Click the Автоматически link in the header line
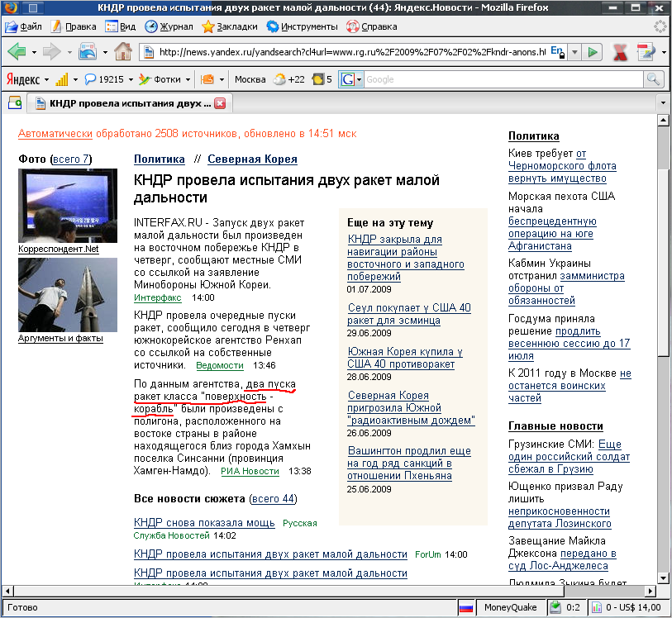Image resolution: width=672 pixels, height=618 pixels. point(55,134)
